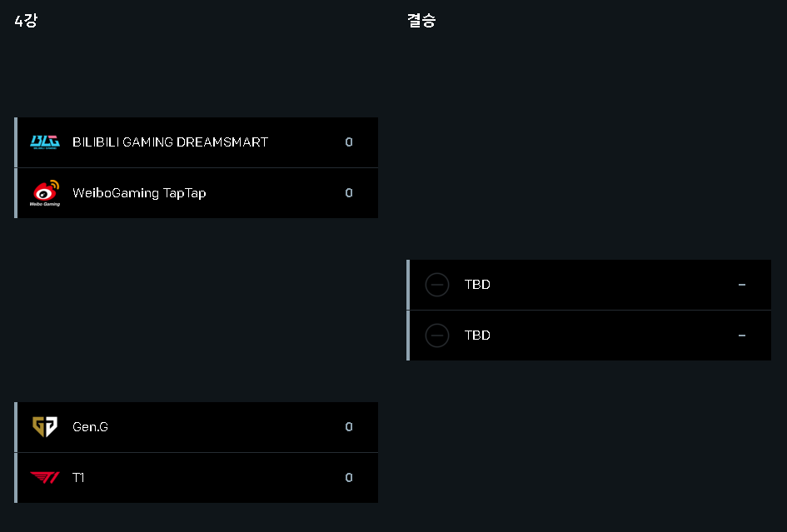Screen dimensions: 787x532
Task: Click the red T1 team logo
Action: pyautogui.click(x=45, y=477)
